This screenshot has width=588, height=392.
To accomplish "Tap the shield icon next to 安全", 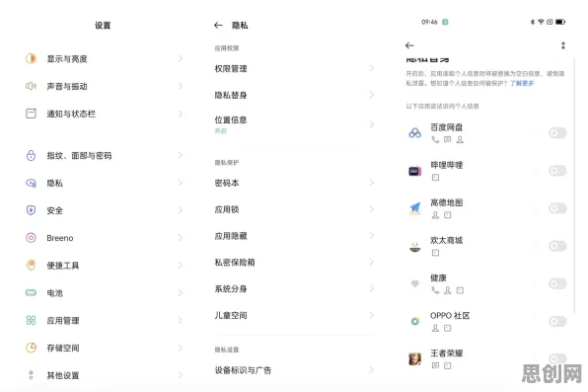I will (32, 210).
